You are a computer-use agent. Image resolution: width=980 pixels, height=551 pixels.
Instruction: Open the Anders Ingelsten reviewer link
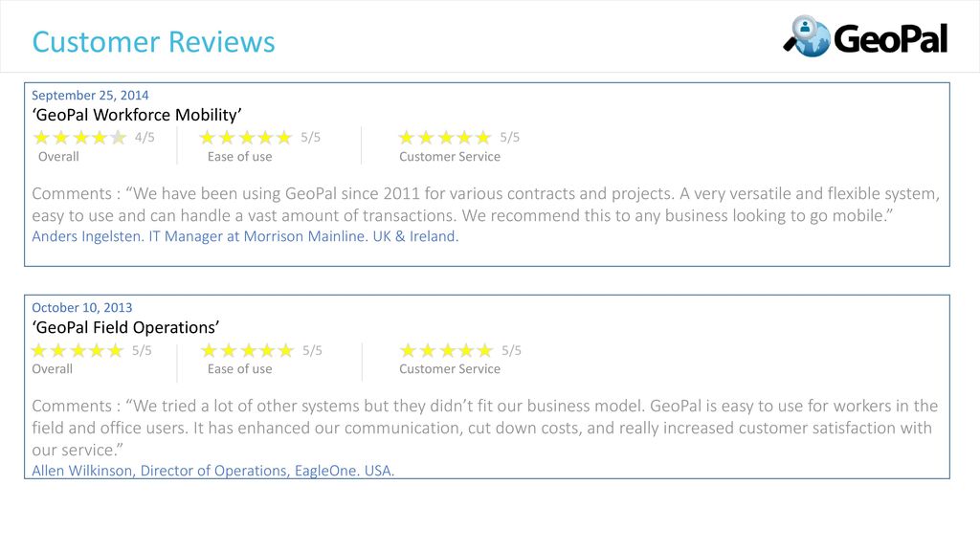pos(245,236)
